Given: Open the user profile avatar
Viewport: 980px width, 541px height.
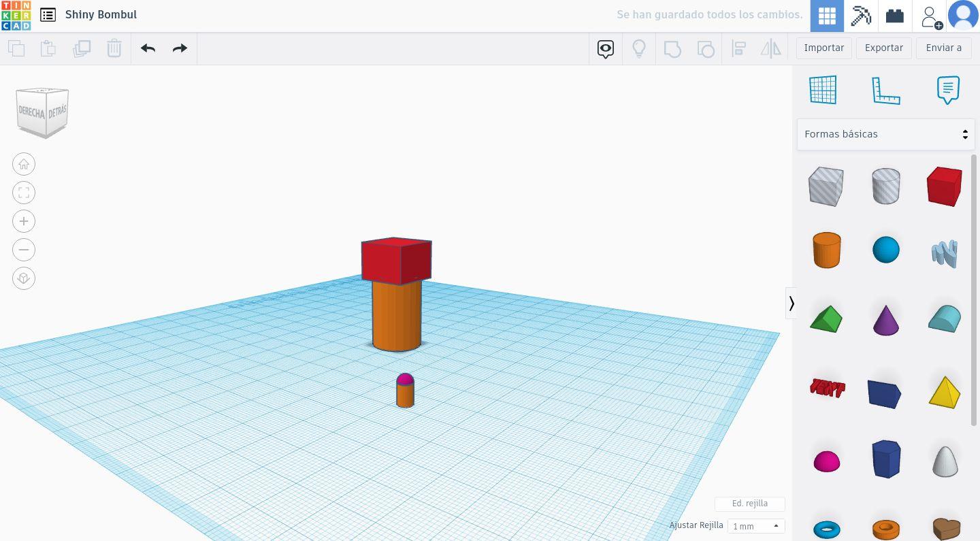Looking at the screenshot, I should click(x=963, y=16).
